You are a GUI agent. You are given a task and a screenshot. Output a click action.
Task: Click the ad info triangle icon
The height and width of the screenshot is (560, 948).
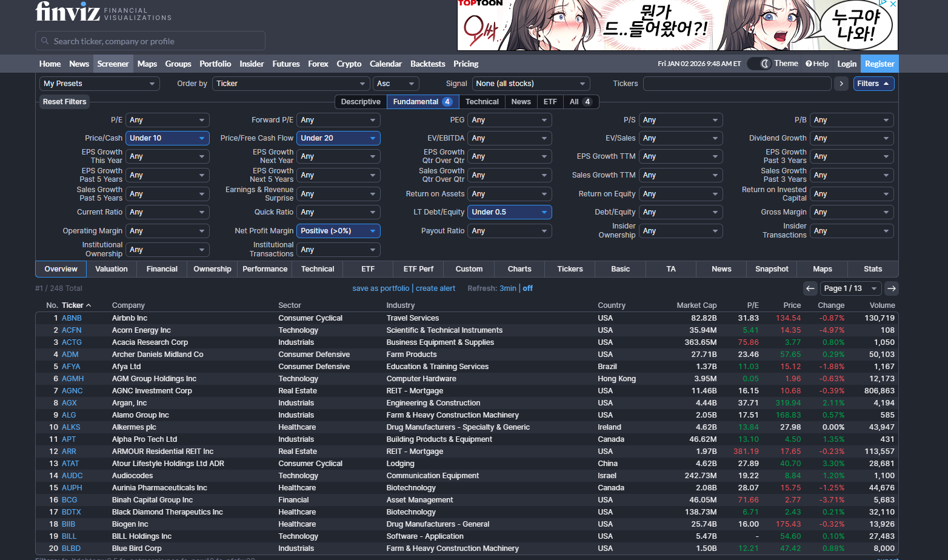click(884, 4)
